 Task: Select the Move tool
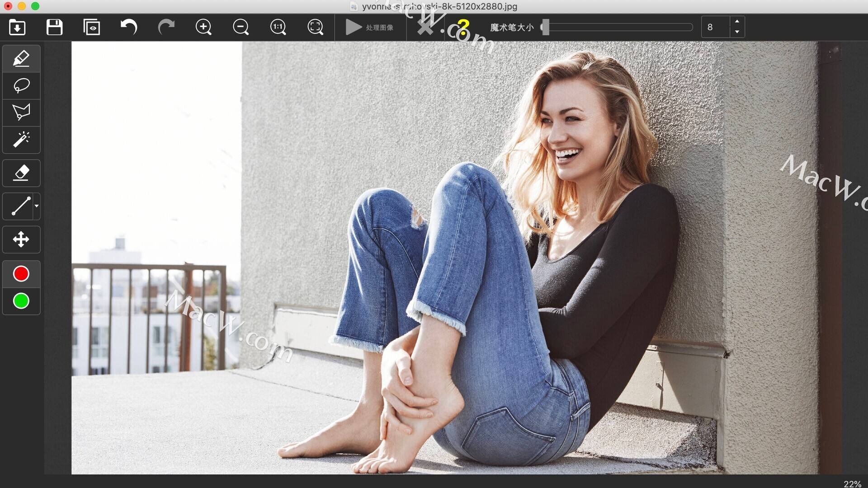pos(21,239)
